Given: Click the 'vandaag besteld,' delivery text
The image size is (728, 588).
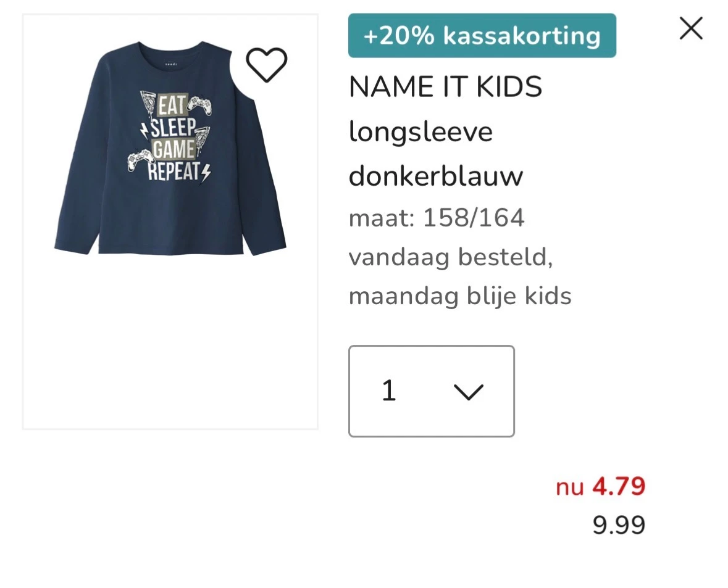Looking at the screenshot, I should tap(450, 257).
